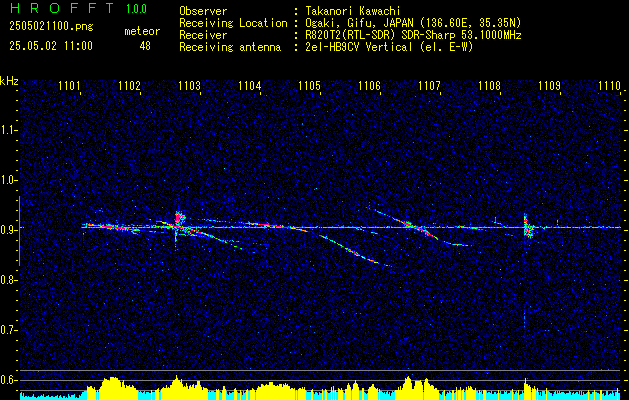Click the HROFFT title text
Screen dimensions: 629x400
(x=61, y=8)
